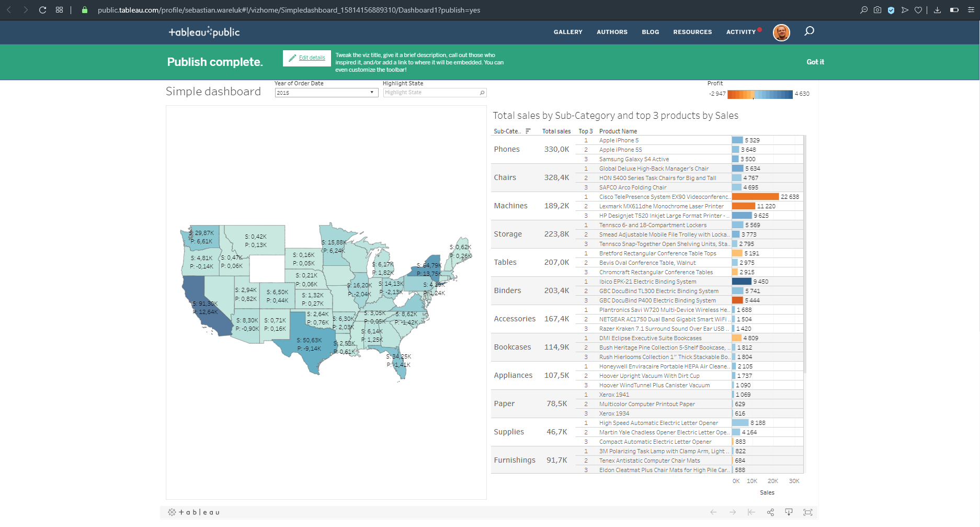Click the green padlock site security icon
The image size is (980, 527).
pos(85,10)
